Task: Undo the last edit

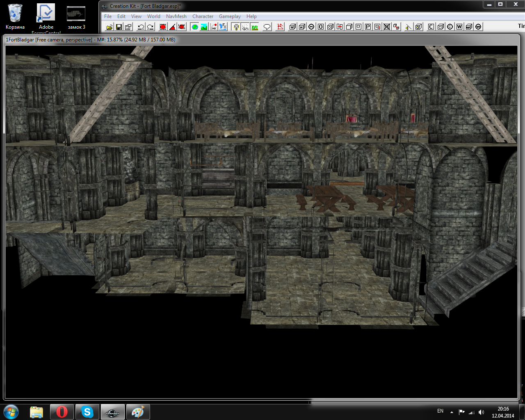Action: [141, 27]
